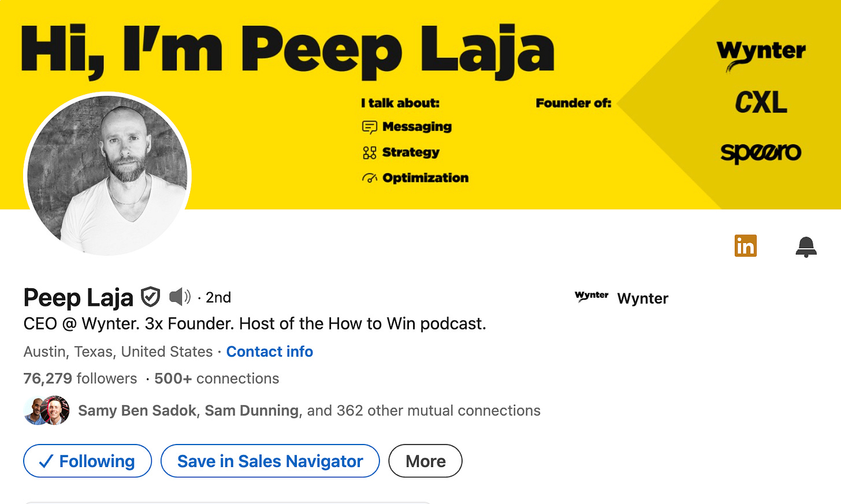The height and width of the screenshot is (504, 841).
Task: Click the Optimization gauge icon
Action: coord(369,178)
